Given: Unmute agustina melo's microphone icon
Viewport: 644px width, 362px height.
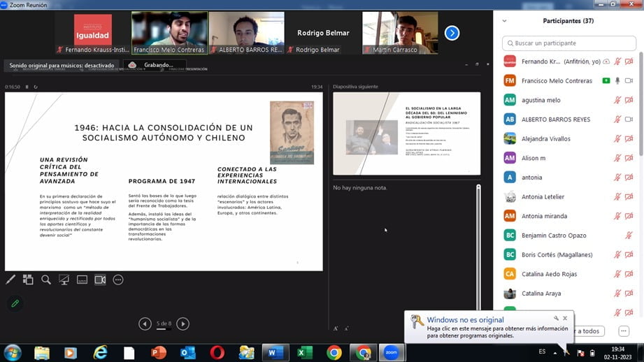Looking at the screenshot, I should click(617, 100).
